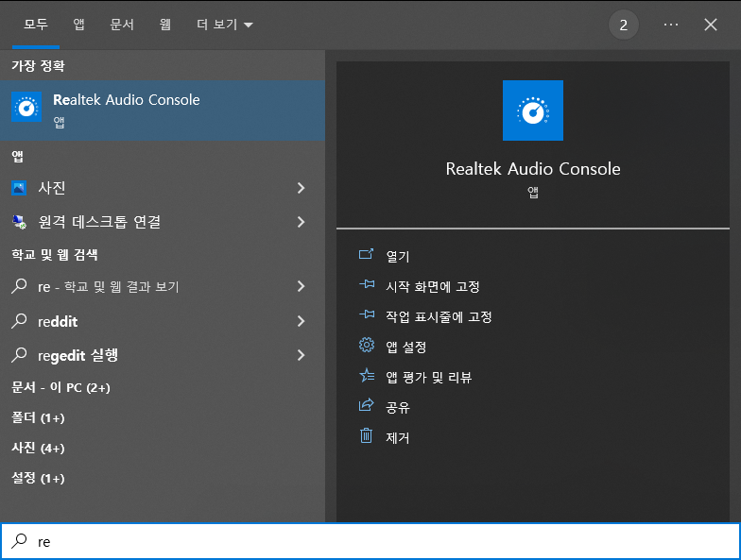Click 열기 to open the app

(397, 257)
